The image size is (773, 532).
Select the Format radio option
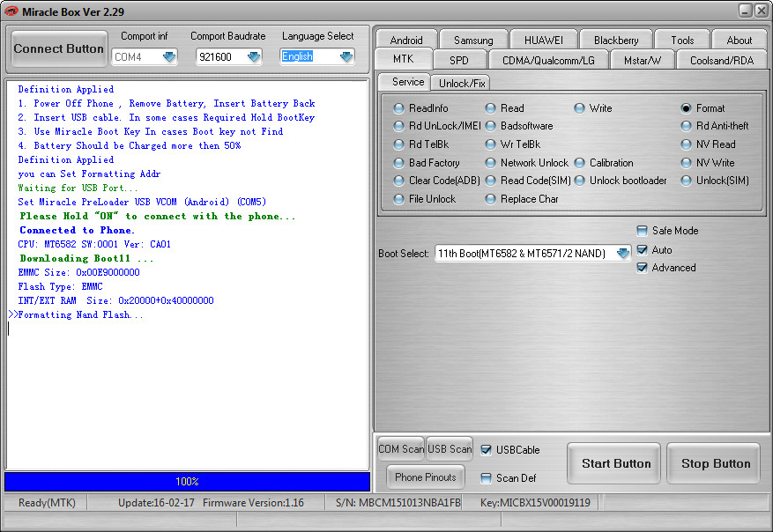[703, 107]
